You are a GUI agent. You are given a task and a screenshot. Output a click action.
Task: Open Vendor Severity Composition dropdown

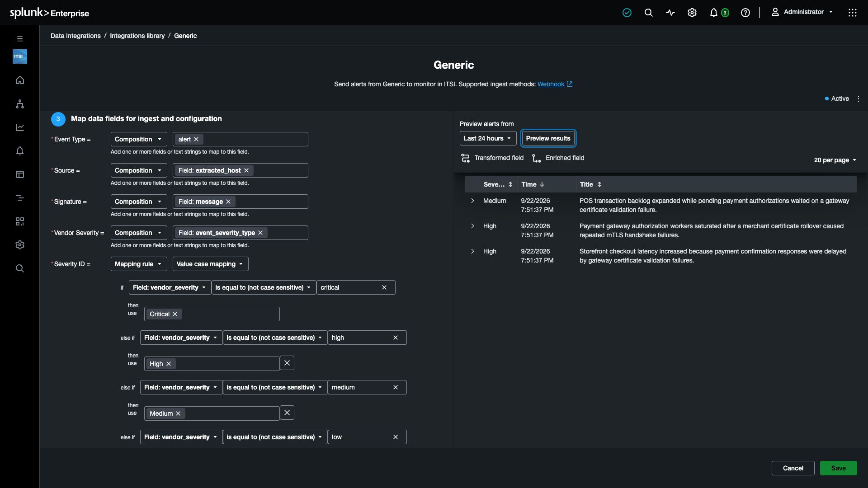pyautogui.click(x=139, y=233)
